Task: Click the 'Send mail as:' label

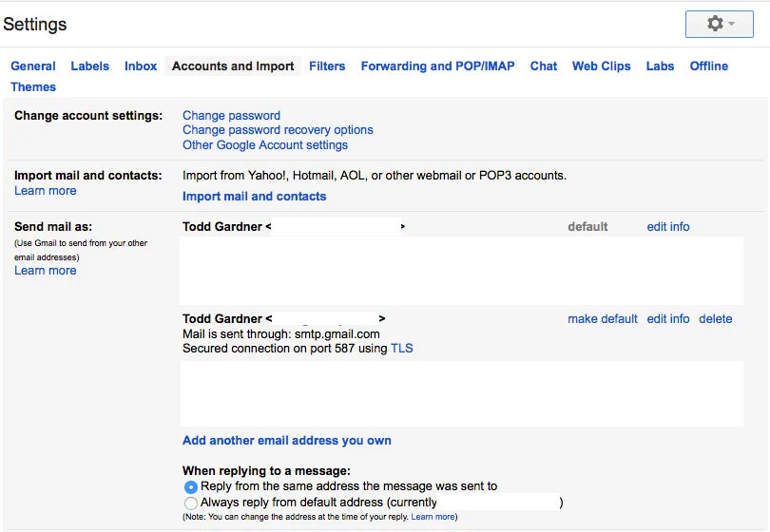Action: click(x=53, y=227)
